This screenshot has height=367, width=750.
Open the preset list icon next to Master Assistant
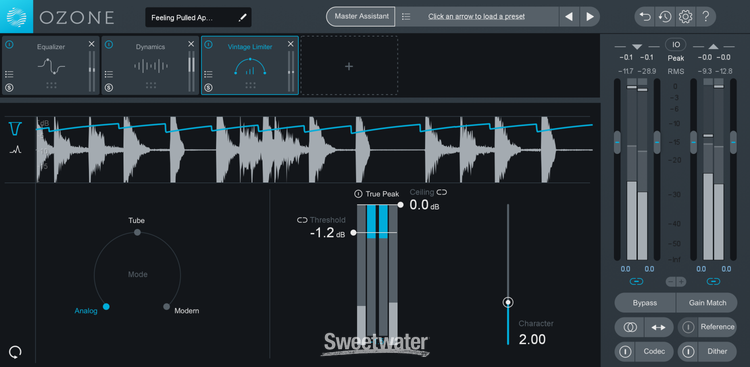[406, 17]
